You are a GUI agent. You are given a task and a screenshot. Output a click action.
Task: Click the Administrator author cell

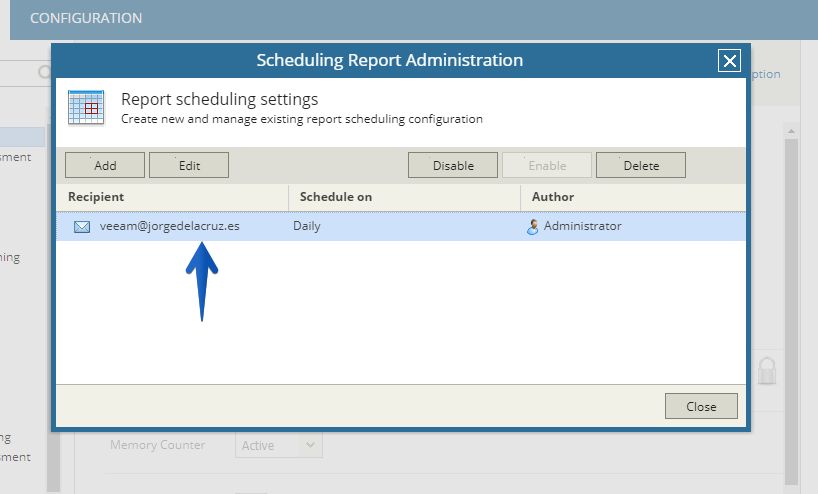[582, 226]
